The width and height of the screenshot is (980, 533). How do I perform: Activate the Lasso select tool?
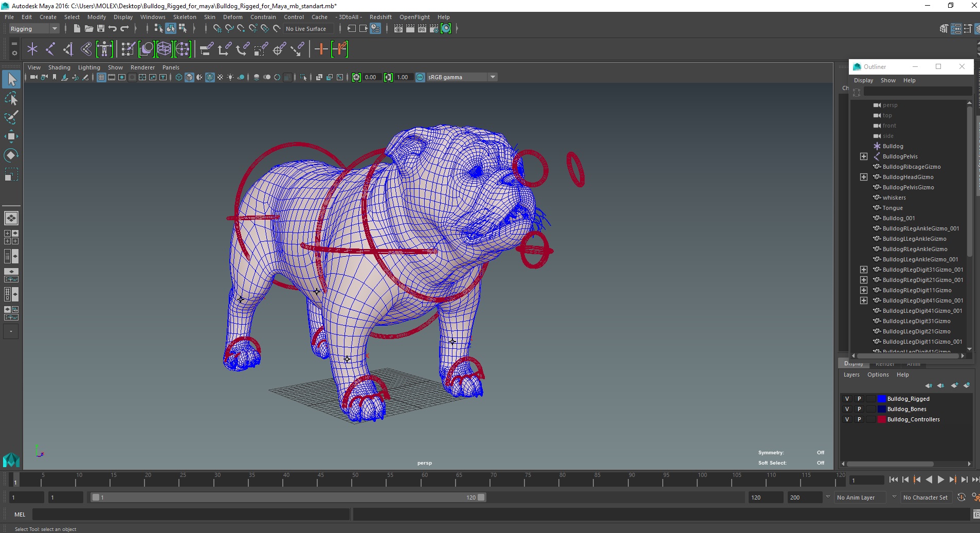pyautogui.click(x=11, y=98)
